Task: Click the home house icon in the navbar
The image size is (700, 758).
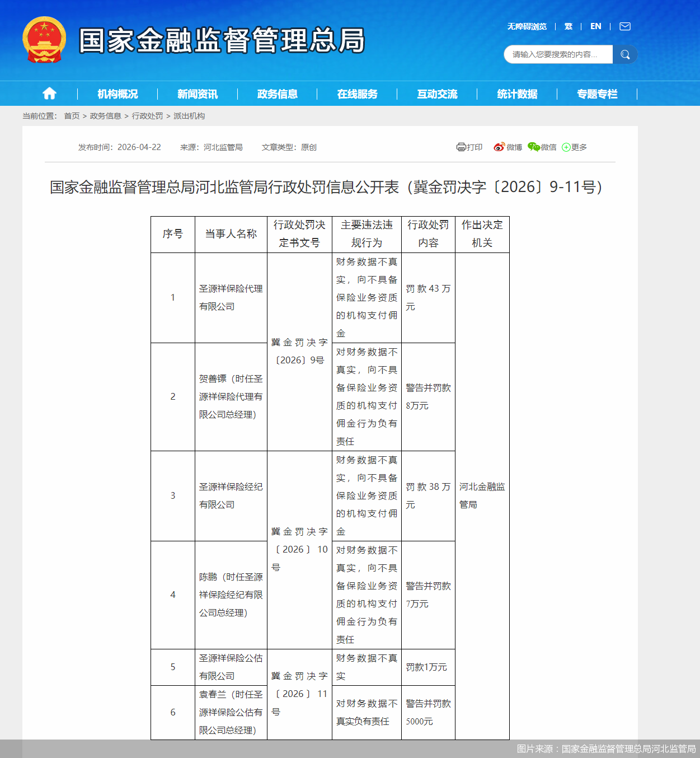Action: tap(49, 93)
